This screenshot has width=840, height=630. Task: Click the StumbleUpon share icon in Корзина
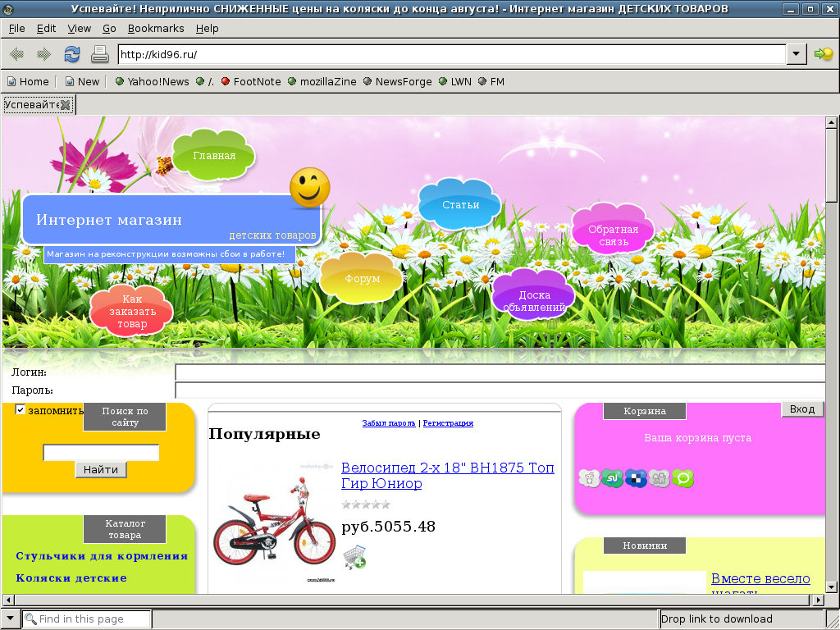[612, 478]
